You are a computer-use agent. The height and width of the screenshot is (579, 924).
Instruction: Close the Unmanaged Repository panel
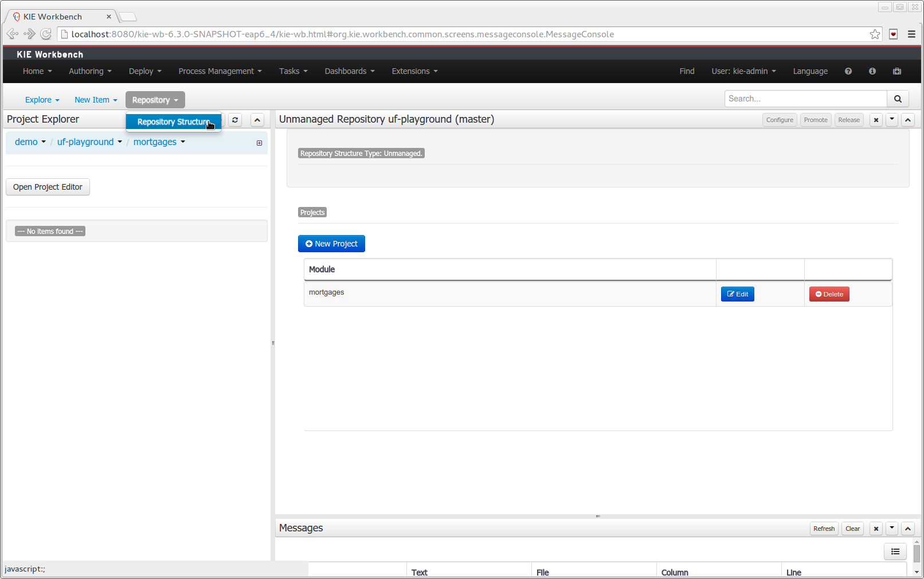(x=876, y=120)
